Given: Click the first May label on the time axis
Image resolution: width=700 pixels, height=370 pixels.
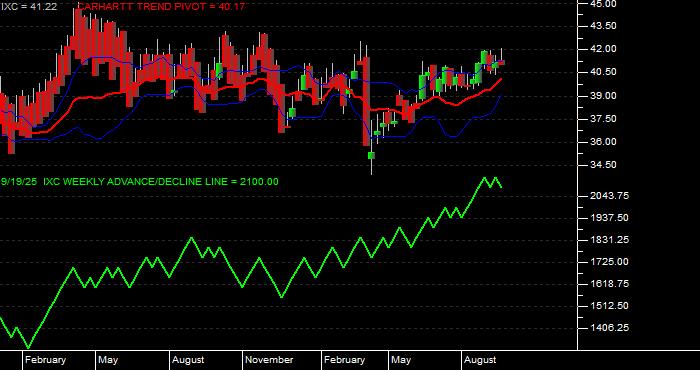Looking at the screenshot, I should (x=108, y=360).
